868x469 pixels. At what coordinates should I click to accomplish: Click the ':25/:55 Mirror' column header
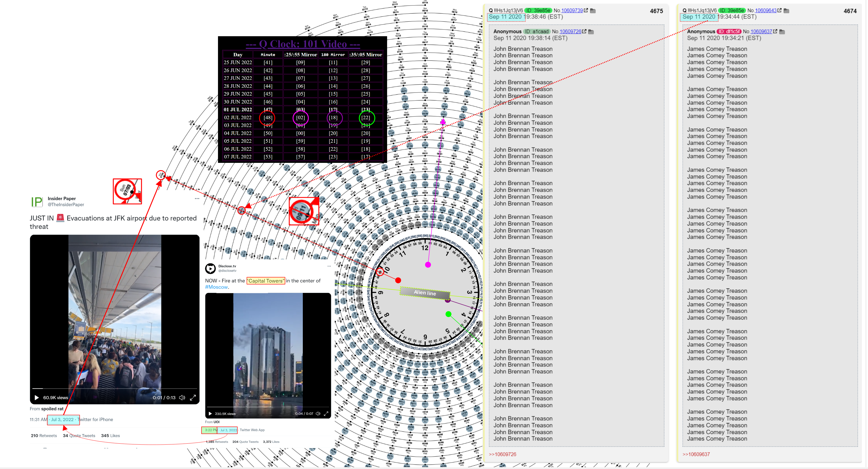click(300, 55)
